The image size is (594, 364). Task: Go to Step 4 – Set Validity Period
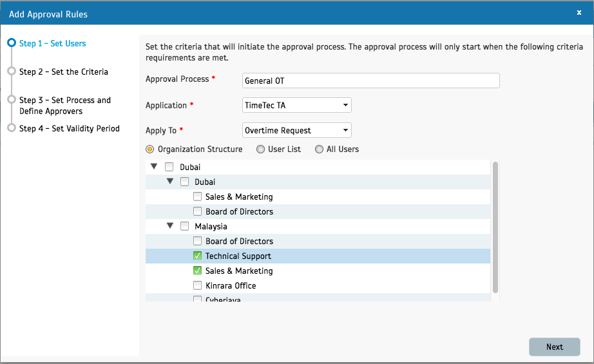pyautogui.click(x=69, y=128)
